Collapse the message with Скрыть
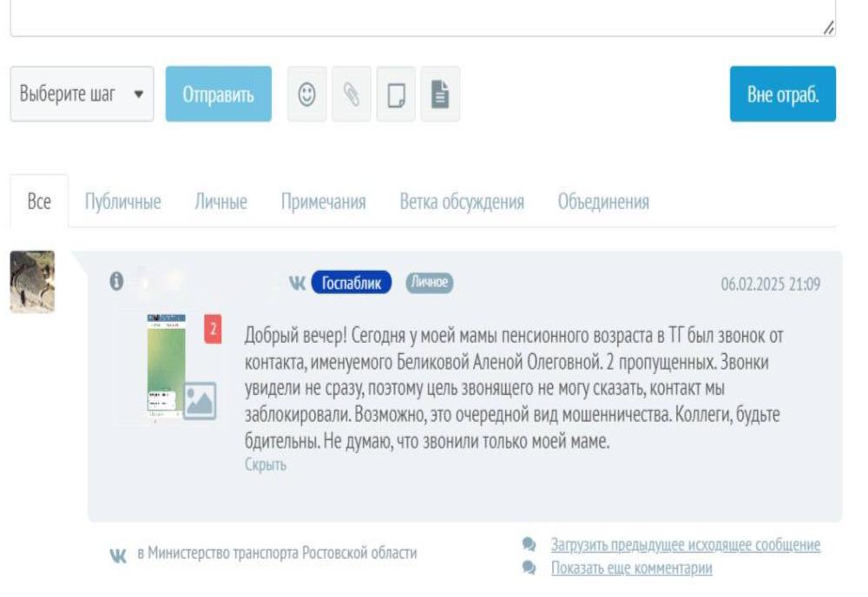The height and width of the screenshot is (597, 868). tap(265, 465)
